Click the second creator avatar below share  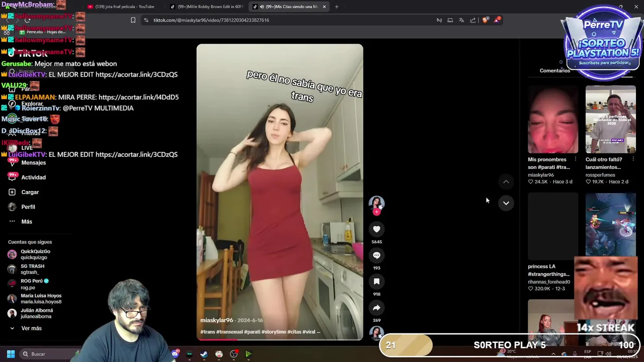coord(376,332)
